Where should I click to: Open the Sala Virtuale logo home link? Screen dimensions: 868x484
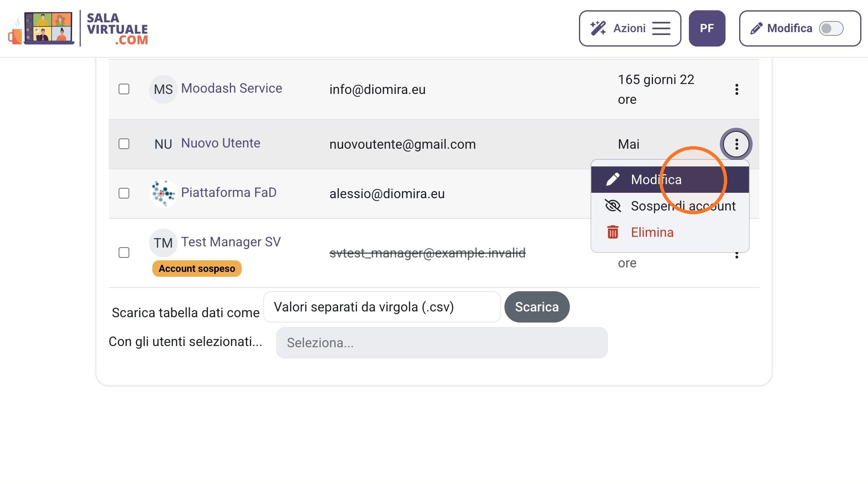click(78, 28)
